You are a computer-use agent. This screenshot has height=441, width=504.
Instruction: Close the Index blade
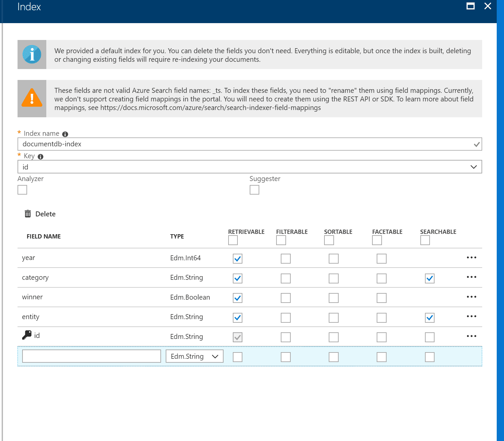point(487,6)
